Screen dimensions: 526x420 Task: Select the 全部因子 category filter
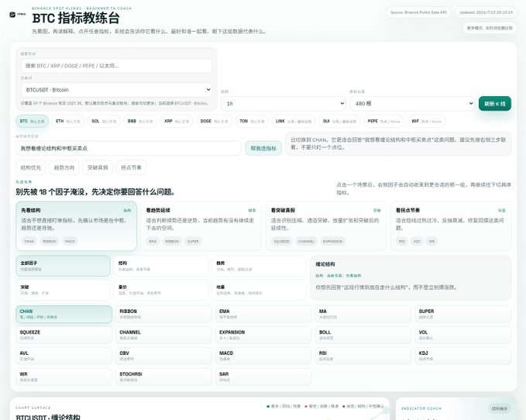coord(63,266)
